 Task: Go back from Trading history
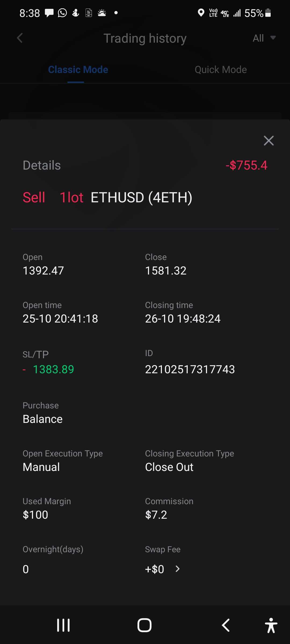(20, 38)
